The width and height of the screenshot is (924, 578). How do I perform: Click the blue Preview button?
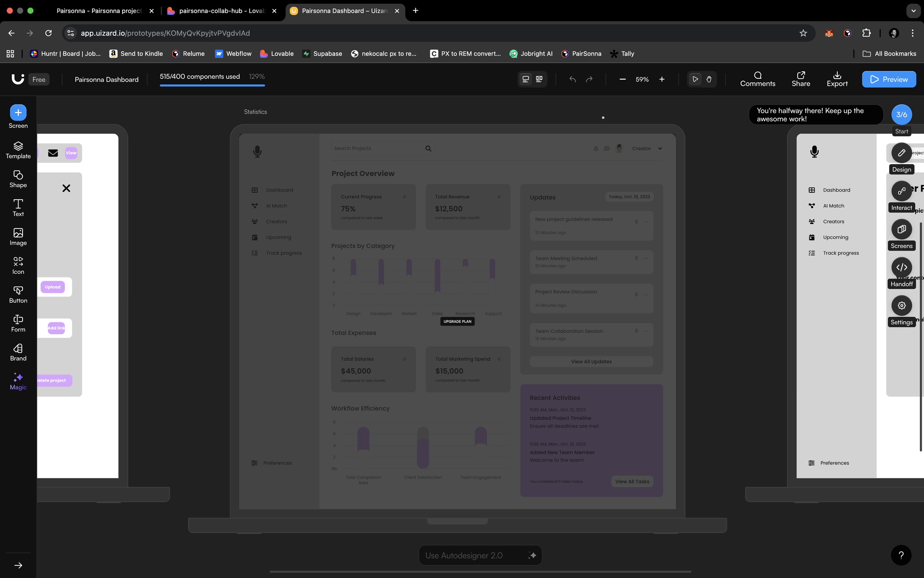[889, 79]
